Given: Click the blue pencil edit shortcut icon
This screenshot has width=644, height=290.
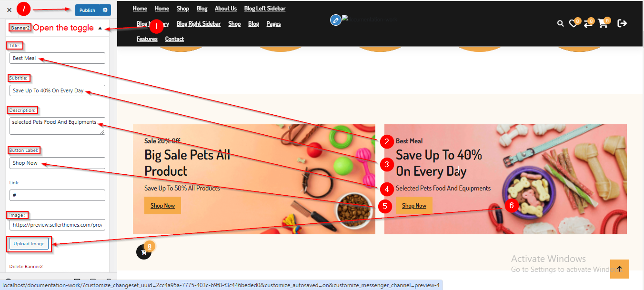Looking at the screenshot, I should pos(336,20).
